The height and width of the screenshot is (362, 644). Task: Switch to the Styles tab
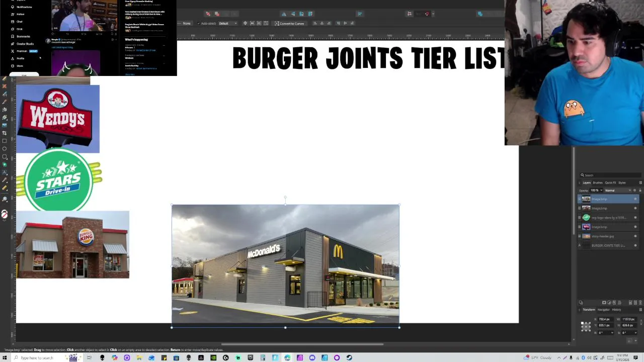[622, 183]
